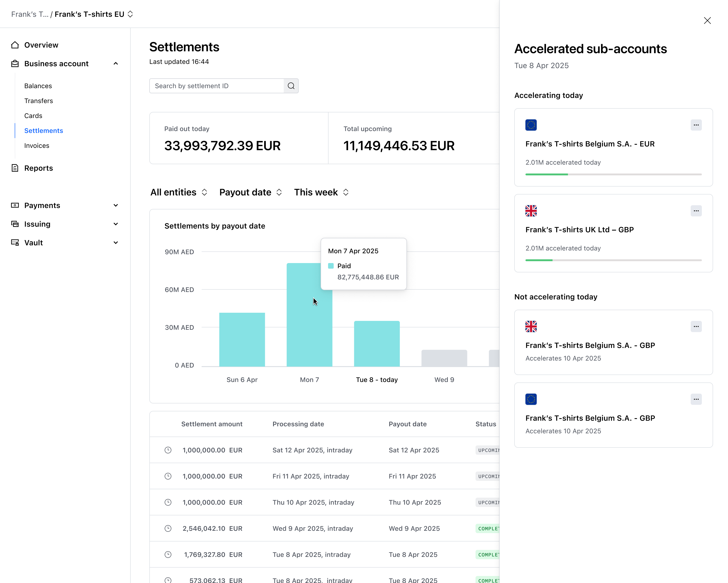Click the Frank's T... breadcrumb link
This screenshot has height=583, width=728.
click(x=30, y=14)
